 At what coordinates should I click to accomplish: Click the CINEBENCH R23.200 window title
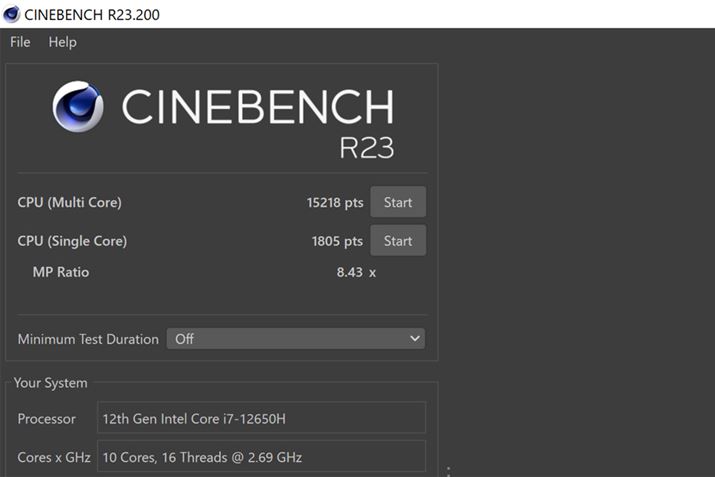pyautogui.click(x=92, y=15)
